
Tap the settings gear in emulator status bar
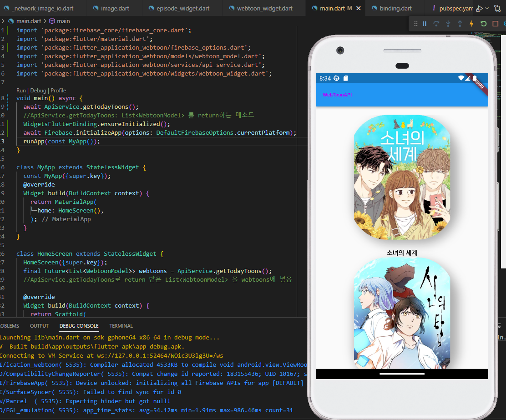click(x=337, y=78)
